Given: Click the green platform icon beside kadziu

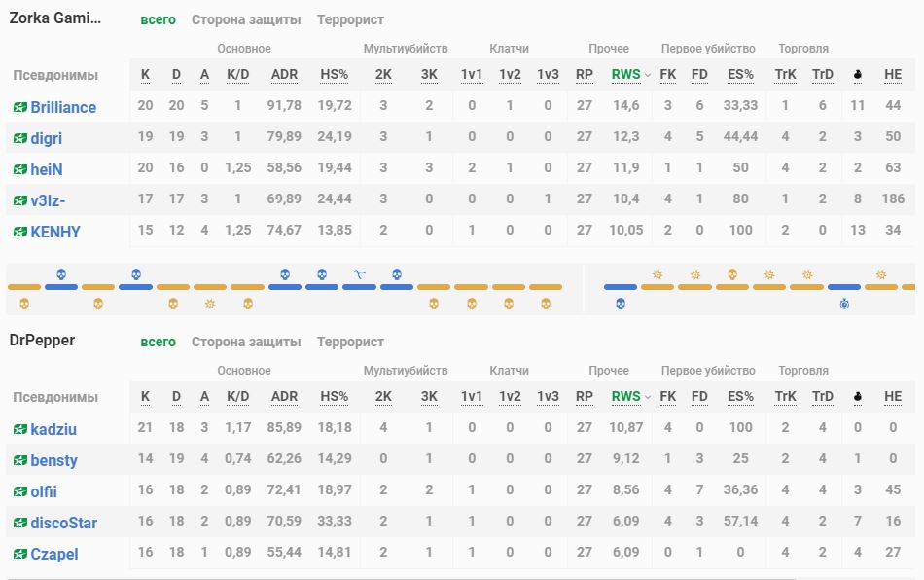Looking at the screenshot, I should 19,429.
